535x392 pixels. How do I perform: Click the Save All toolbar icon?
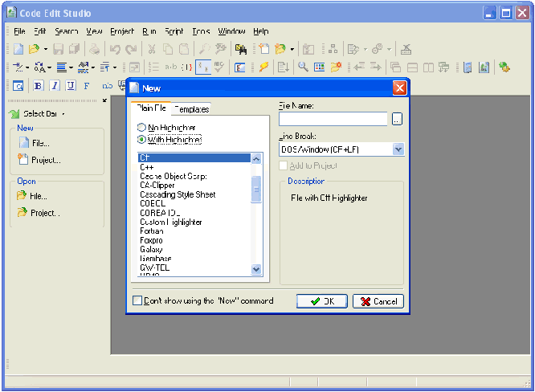point(74,49)
